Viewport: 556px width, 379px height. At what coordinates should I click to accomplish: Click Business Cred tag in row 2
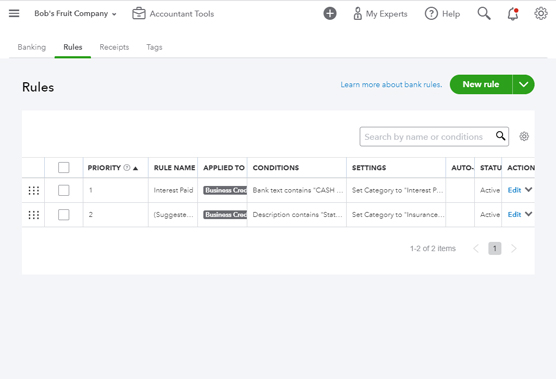pyautogui.click(x=225, y=214)
